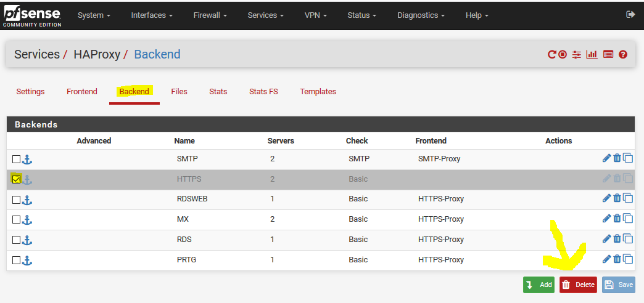Screen dimensions: 644x303
Task: Switch to the Settings tab
Action: (x=30, y=91)
